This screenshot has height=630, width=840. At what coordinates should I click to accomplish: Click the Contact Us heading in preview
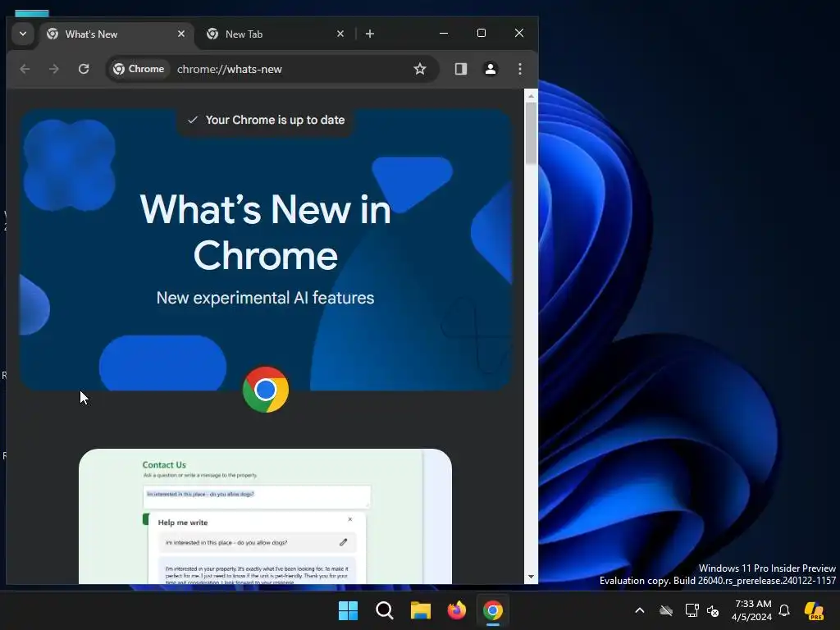[164, 465]
